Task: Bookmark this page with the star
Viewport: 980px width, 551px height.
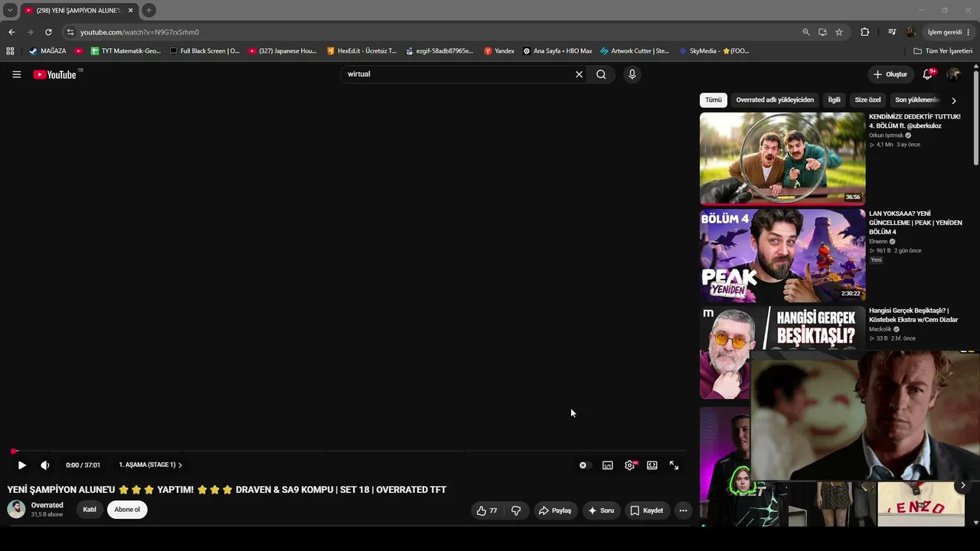Action: [x=839, y=32]
